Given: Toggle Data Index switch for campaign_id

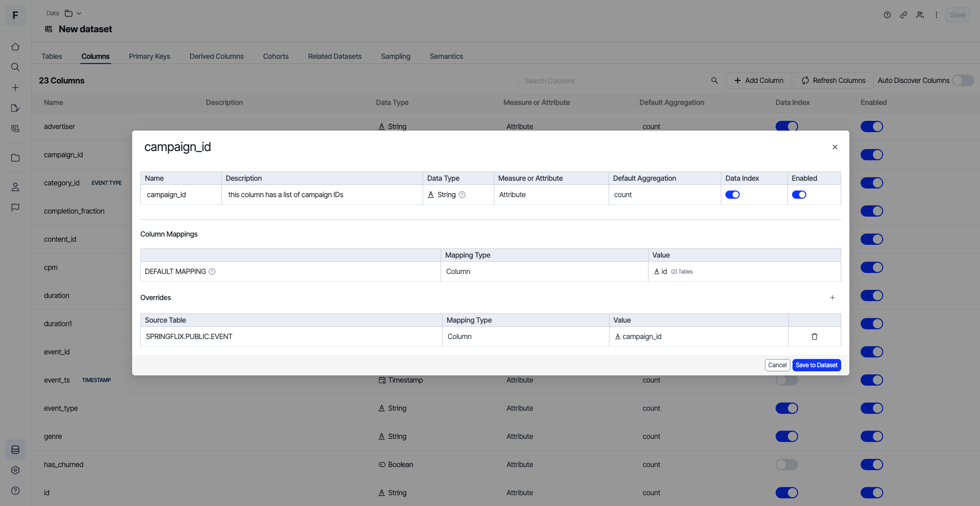Looking at the screenshot, I should pyautogui.click(x=732, y=195).
